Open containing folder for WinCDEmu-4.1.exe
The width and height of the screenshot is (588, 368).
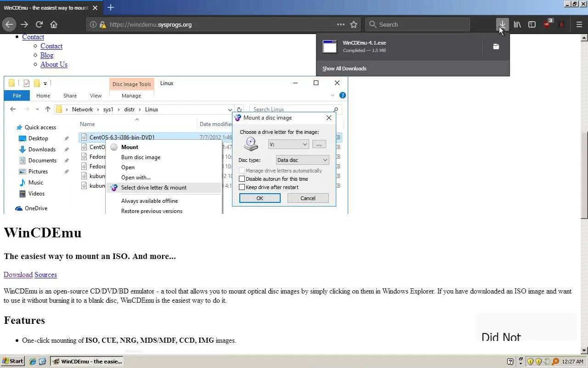(x=496, y=46)
